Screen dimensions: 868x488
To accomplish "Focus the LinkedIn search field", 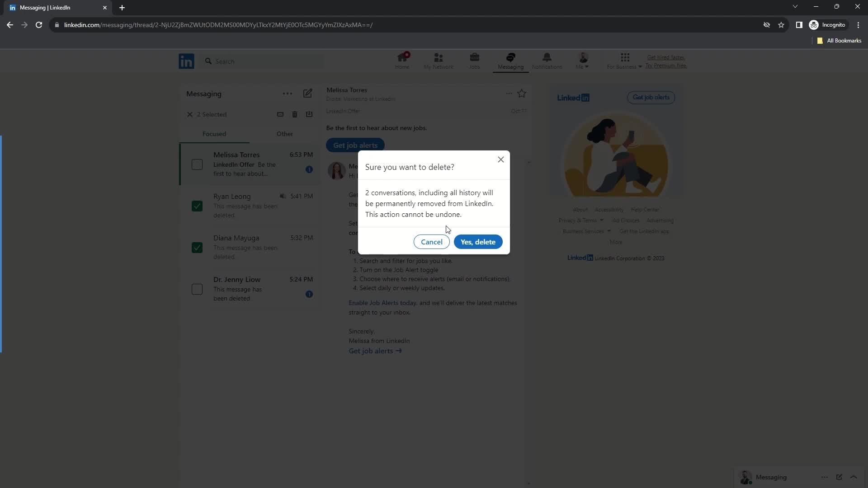I will coord(262,61).
